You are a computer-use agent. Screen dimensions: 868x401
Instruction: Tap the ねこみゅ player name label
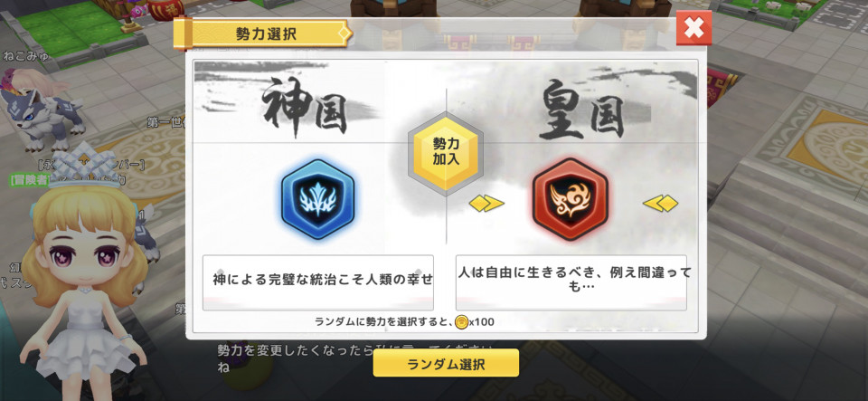coord(26,55)
